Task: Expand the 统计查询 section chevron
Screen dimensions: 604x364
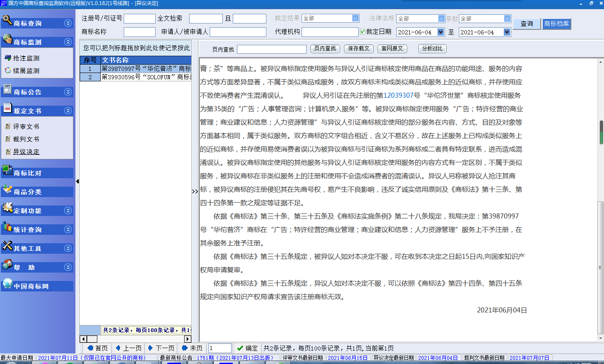Action: tap(68, 229)
